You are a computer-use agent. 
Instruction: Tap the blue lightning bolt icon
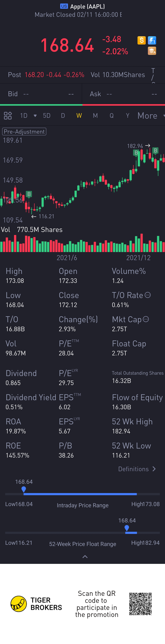tap(152, 40)
